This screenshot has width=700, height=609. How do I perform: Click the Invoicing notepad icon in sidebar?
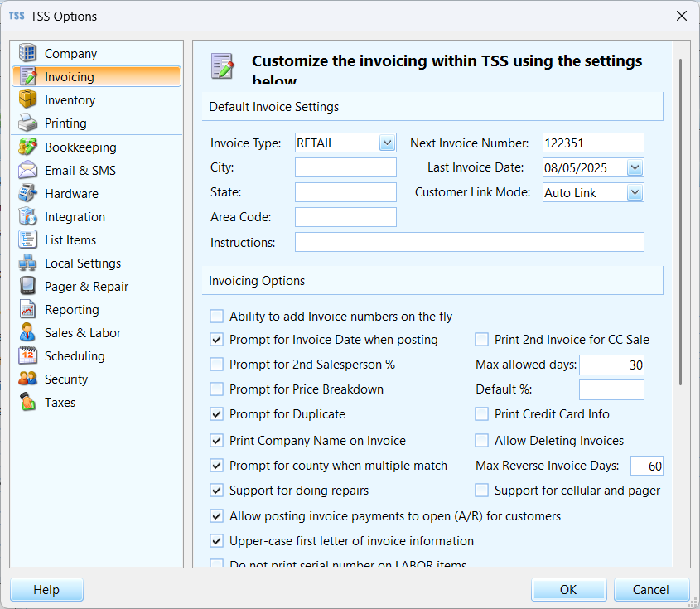pos(27,76)
